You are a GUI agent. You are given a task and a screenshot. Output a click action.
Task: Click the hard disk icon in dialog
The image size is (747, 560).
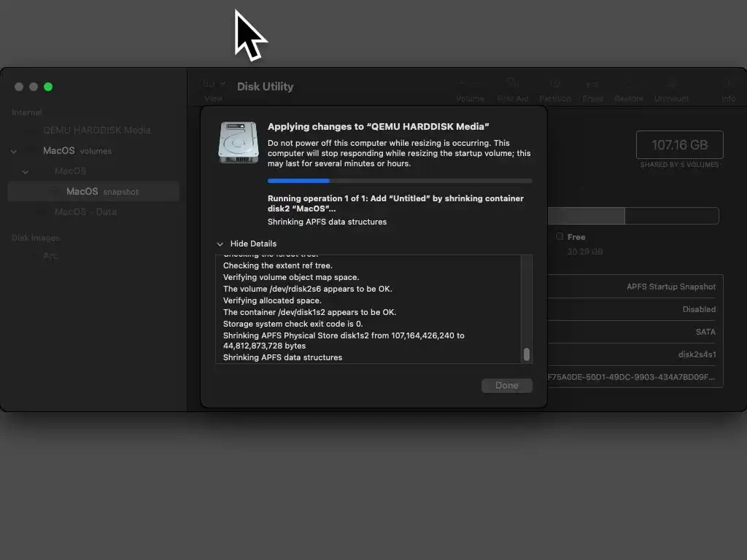click(239, 142)
